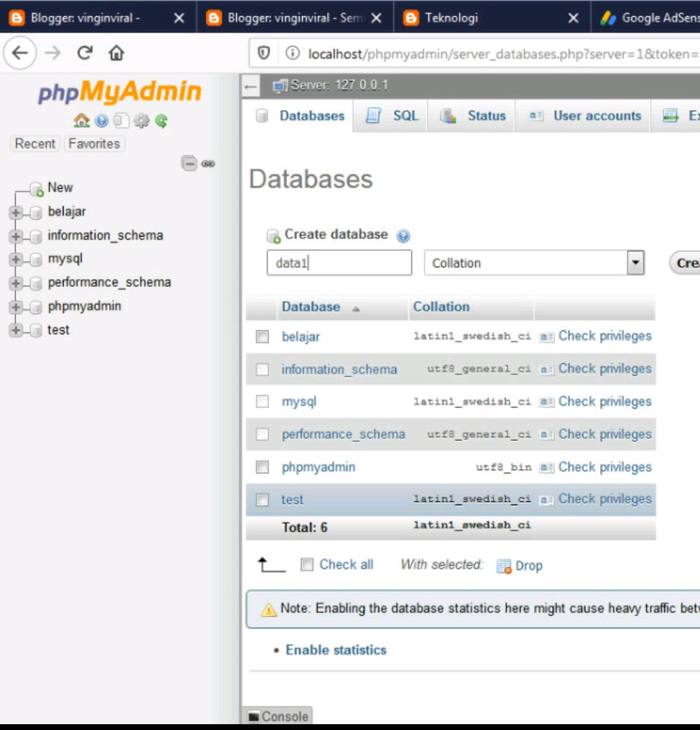Image resolution: width=700 pixels, height=730 pixels.
Task: Reload navigation panel green refresh icon
Action: coord(161,121)
